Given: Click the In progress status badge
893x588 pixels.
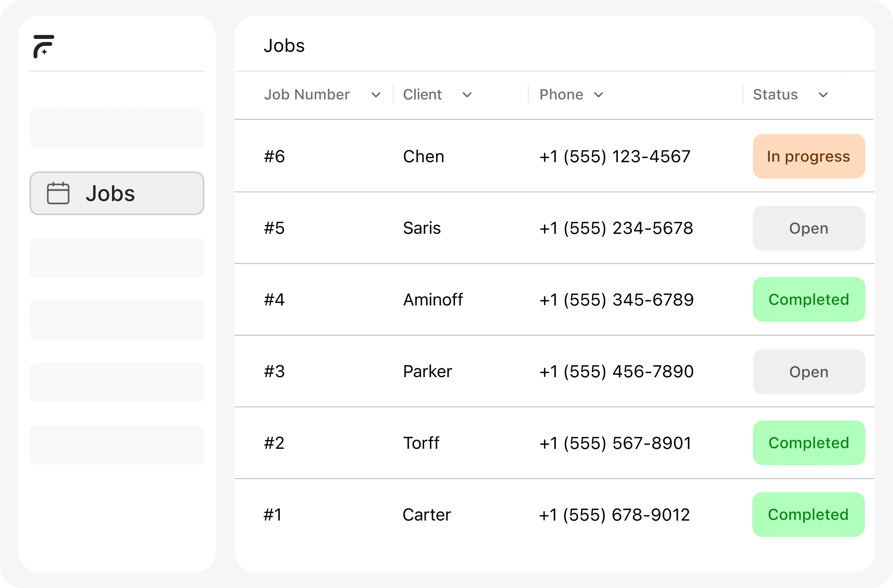Looking at the screenshot, I should click(x=808, y=156).
